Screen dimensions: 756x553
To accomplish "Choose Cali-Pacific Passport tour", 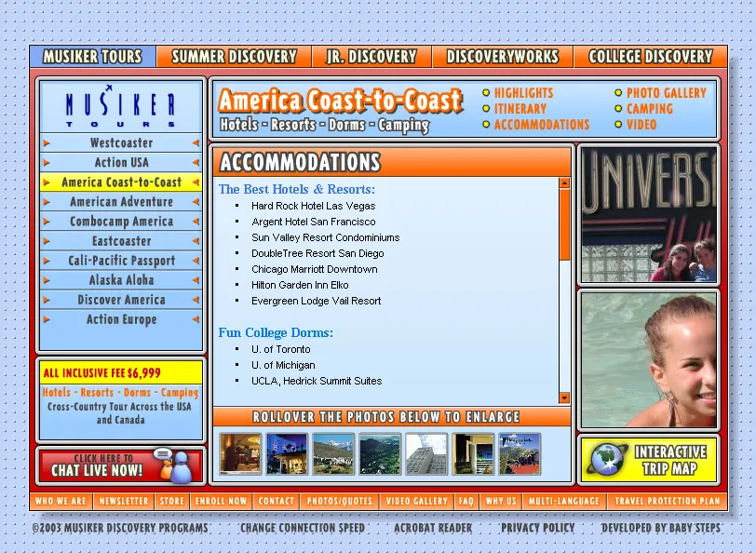I will tap(121, 261).
